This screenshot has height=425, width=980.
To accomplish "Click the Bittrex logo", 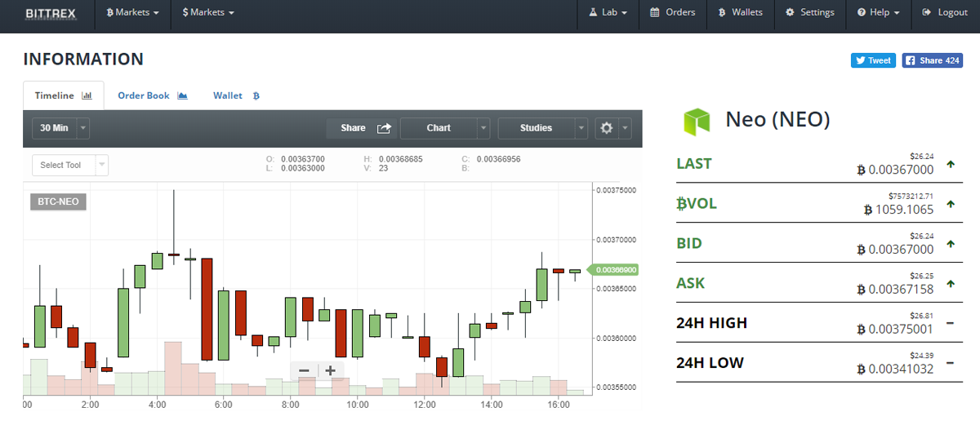I will (x=52, y=13).
